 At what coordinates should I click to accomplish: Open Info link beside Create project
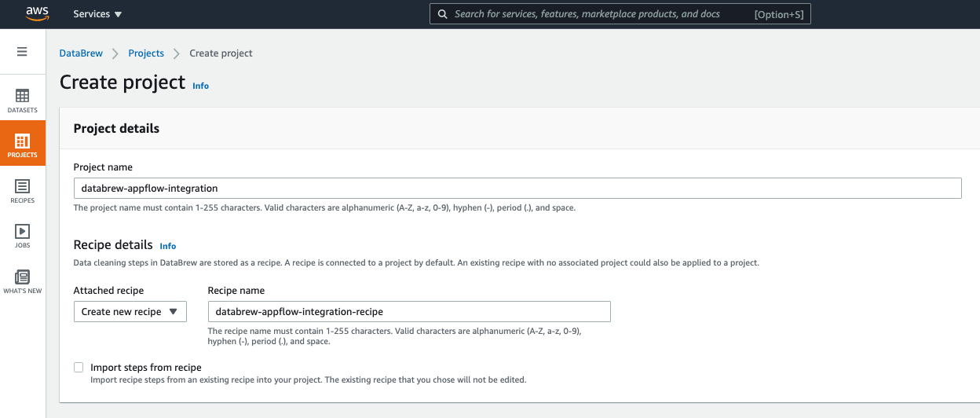tap(201, 86)
